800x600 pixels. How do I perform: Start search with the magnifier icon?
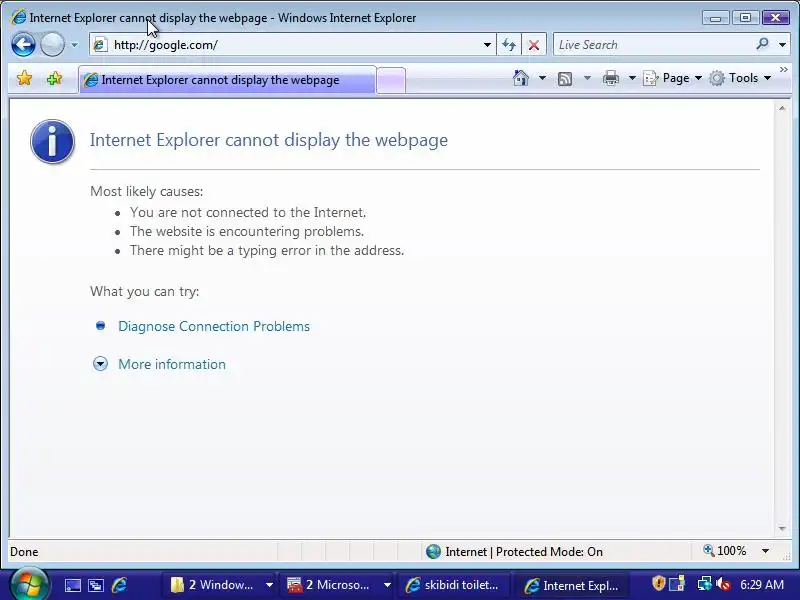(763, 44)
